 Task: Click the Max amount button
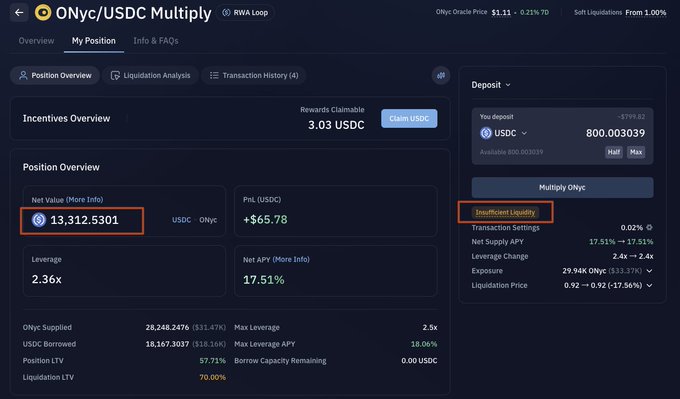[636, 152]
